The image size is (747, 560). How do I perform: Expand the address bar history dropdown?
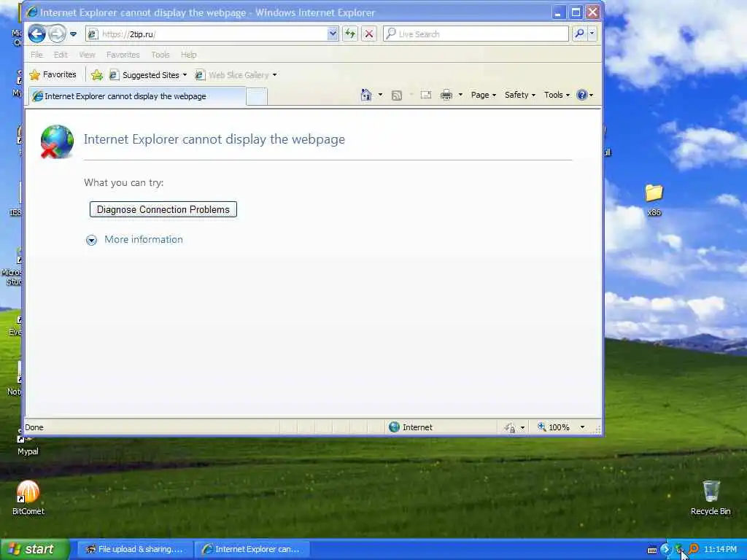(333, 34)
